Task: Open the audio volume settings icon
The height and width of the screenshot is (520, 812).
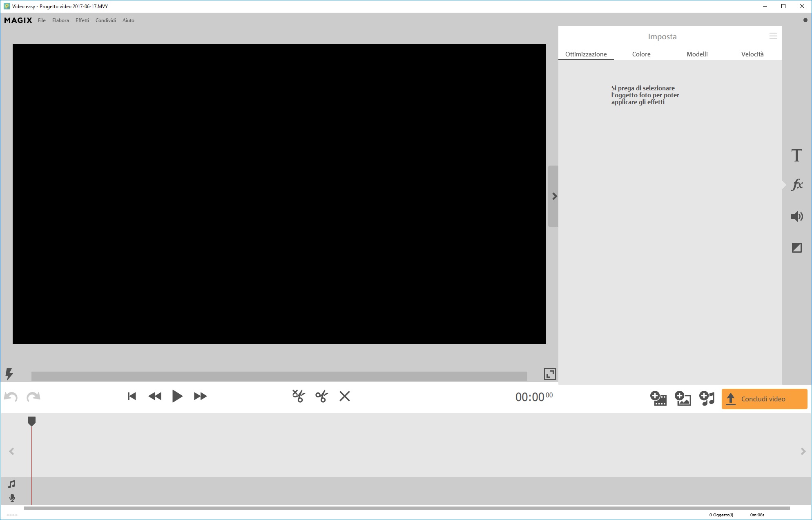Action: coord(796,216)
